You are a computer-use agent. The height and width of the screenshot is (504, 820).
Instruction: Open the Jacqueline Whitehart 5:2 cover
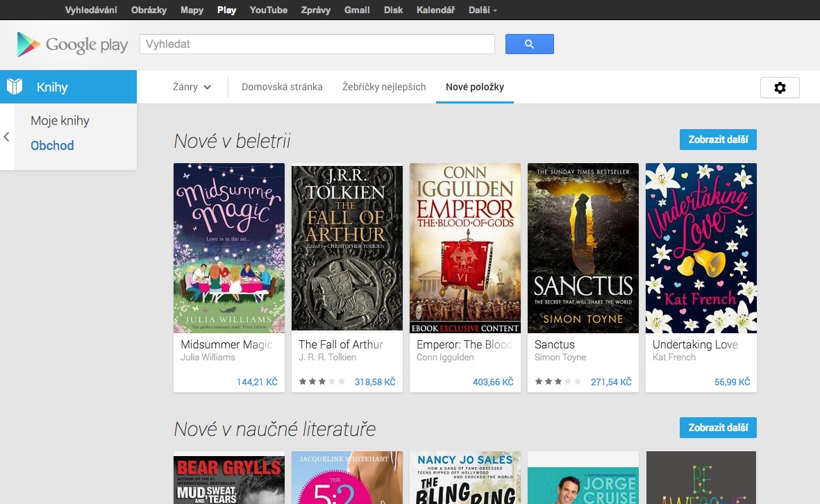[347, 478]
